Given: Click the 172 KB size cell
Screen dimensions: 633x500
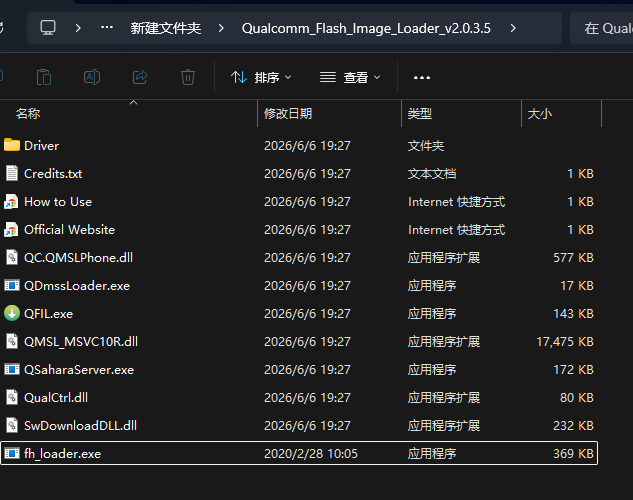Looking at the screenshot, I should (x=573, y=370).
